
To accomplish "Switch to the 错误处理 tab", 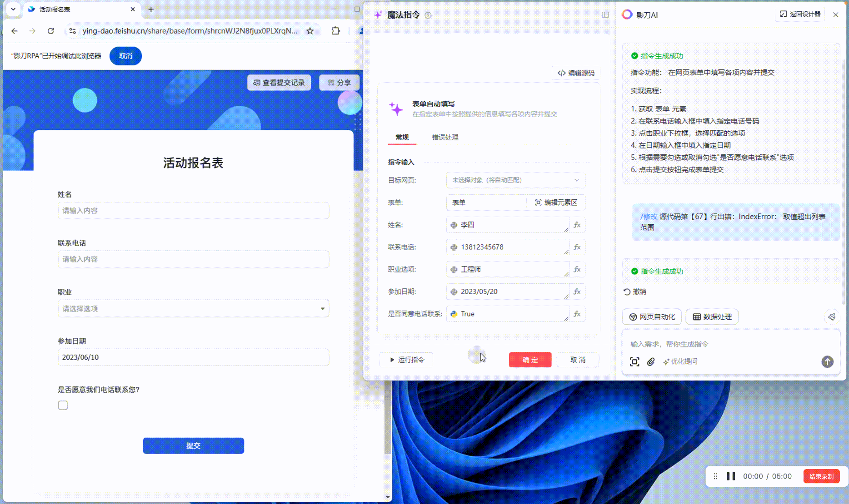I will tap(444, 137).
